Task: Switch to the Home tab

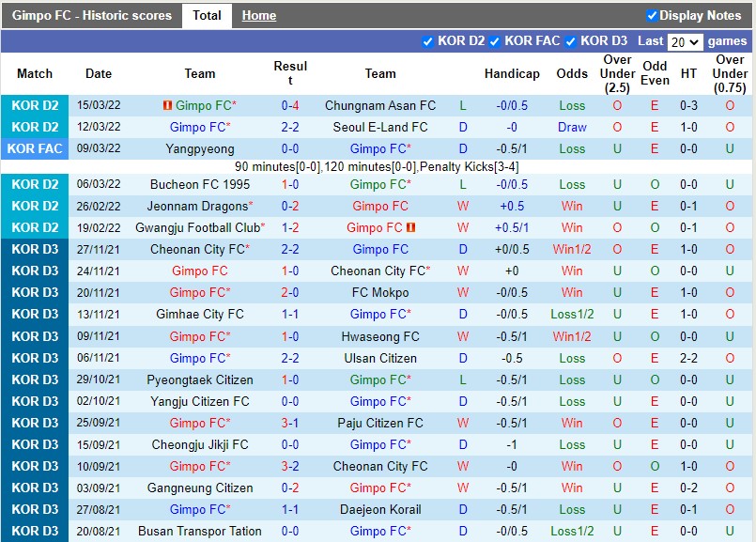Action: pos(259,15)
